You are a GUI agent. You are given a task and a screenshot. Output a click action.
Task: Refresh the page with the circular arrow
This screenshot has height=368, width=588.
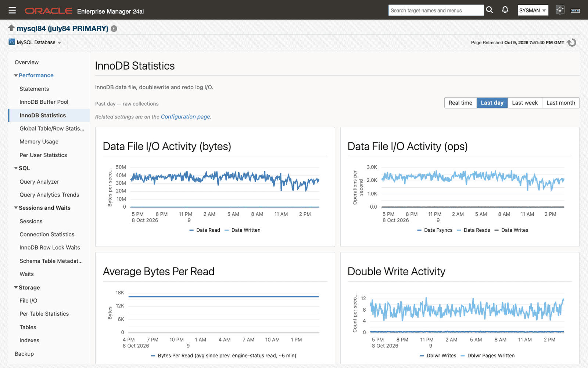[x=571, y=43]
